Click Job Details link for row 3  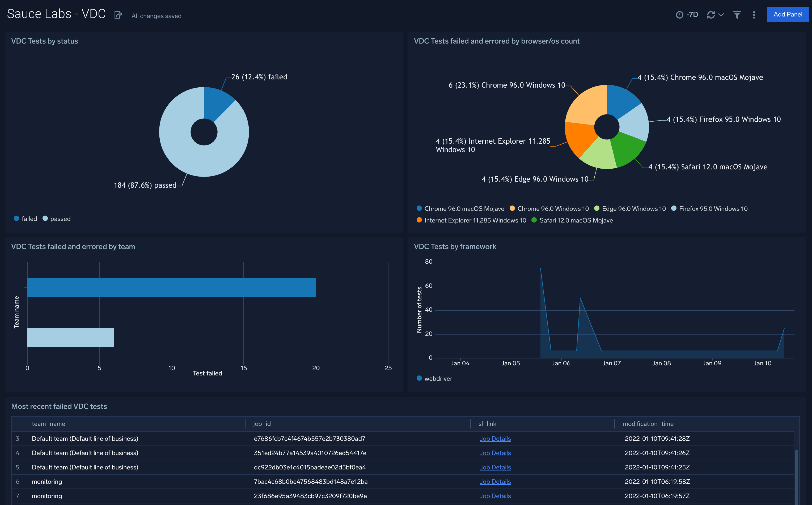[x=495, y=438]
